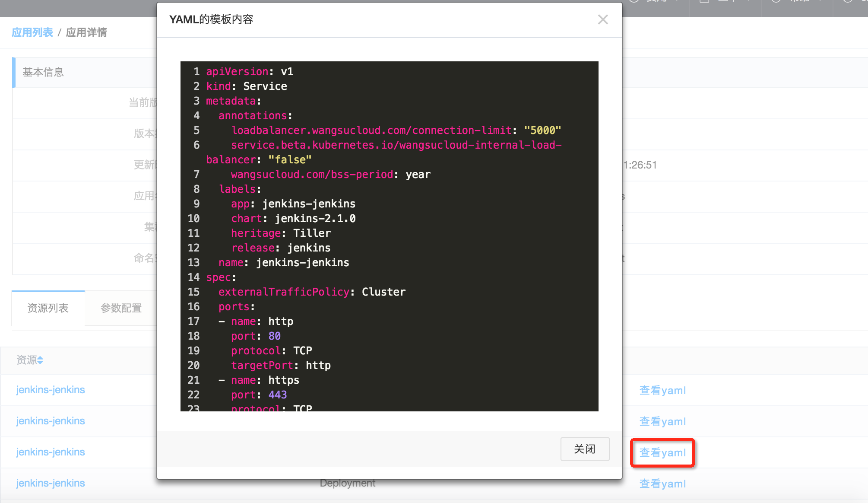Open fourth jenkins-jenkins resource link
This screenshot has height=503, width=868.
click(51, 483)
